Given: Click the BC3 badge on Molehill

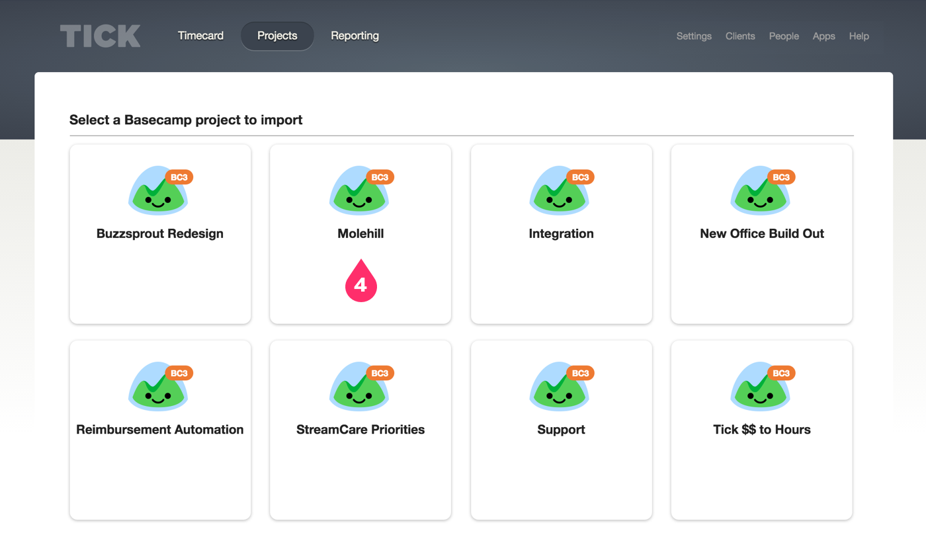Looking at the screenshot, I should pyautogui.click(x=380, y=177).
